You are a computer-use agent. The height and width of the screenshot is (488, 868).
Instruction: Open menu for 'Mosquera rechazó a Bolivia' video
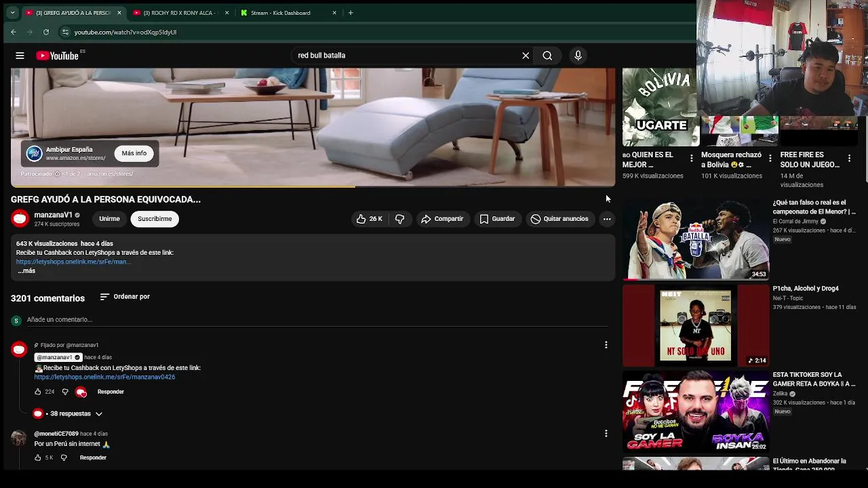click(770, 158)
